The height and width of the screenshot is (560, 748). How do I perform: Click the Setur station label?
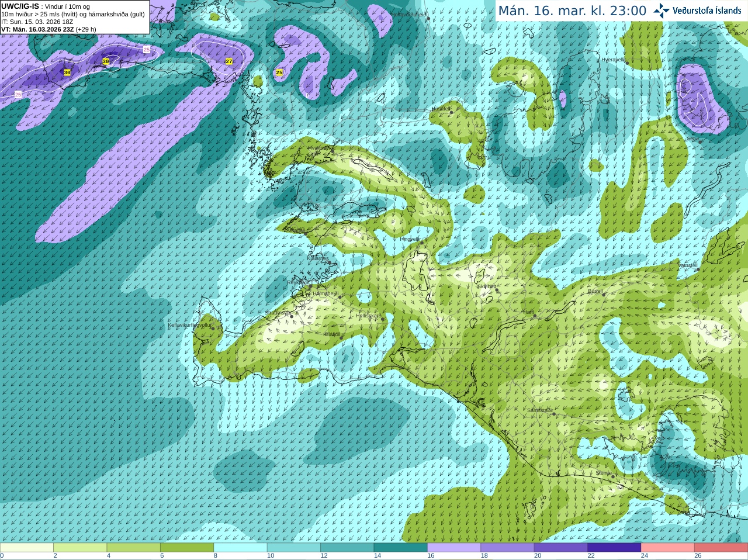(692, 139)
